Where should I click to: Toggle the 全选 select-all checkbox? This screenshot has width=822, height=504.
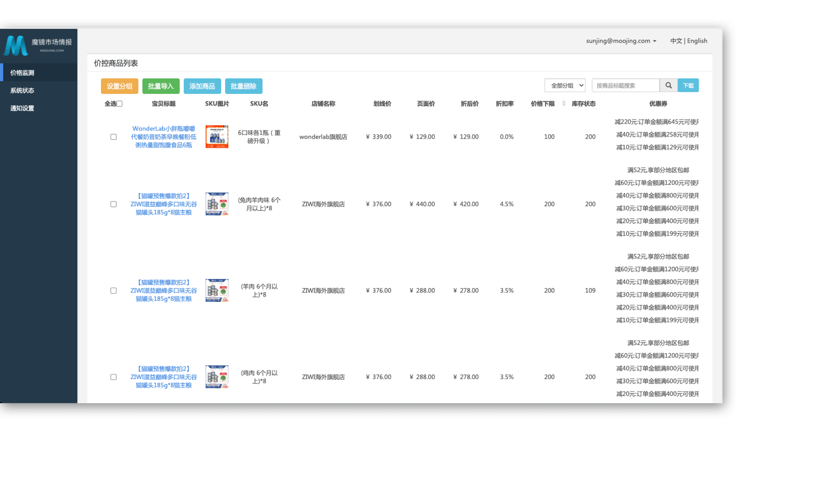119,104
